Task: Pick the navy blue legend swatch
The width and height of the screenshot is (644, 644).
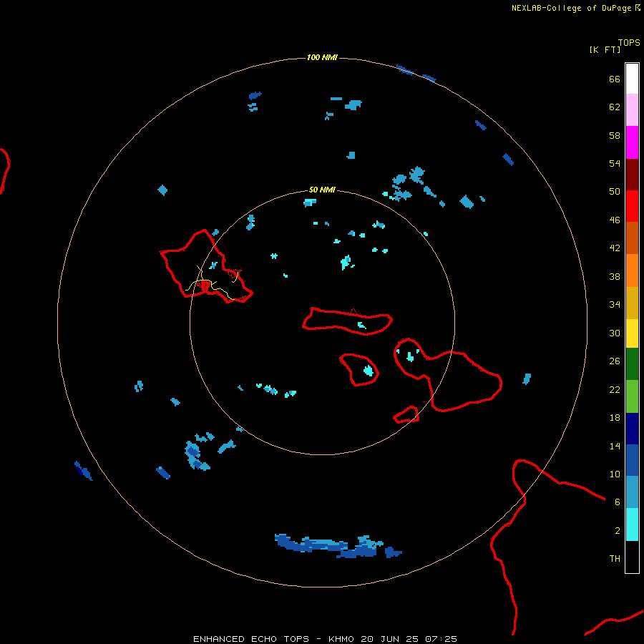Action: [x=632, y=429]
